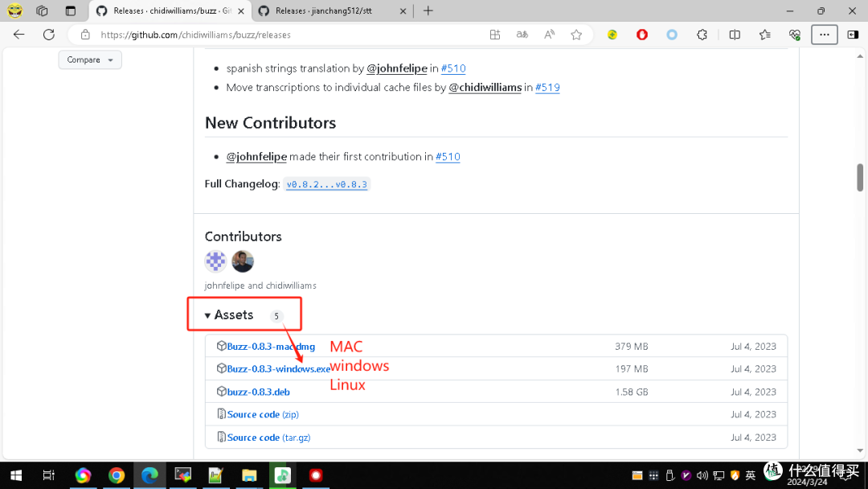Open the Windows Start menu
This screenshot has height=489, width=868.
point(16,475)
